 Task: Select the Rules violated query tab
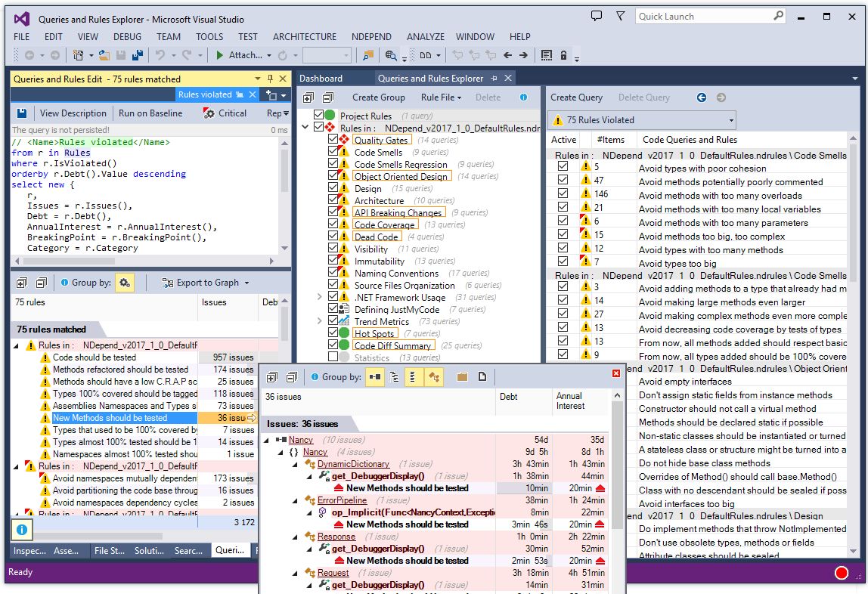pos(216,94)
